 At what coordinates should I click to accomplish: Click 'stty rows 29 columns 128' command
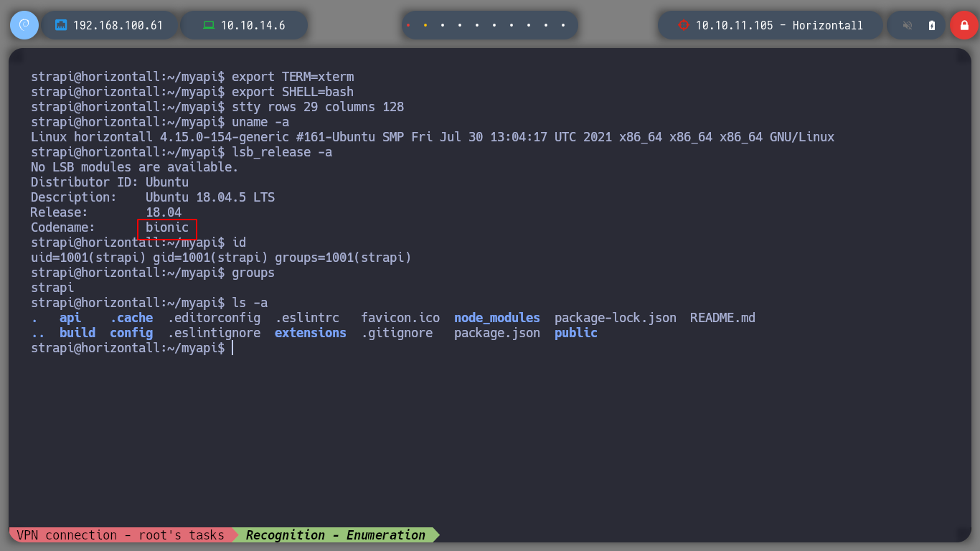[318, 107]
